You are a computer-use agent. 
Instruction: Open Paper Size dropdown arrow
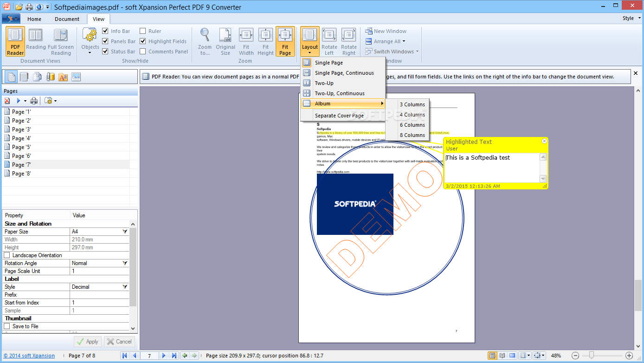click(125, 231)
